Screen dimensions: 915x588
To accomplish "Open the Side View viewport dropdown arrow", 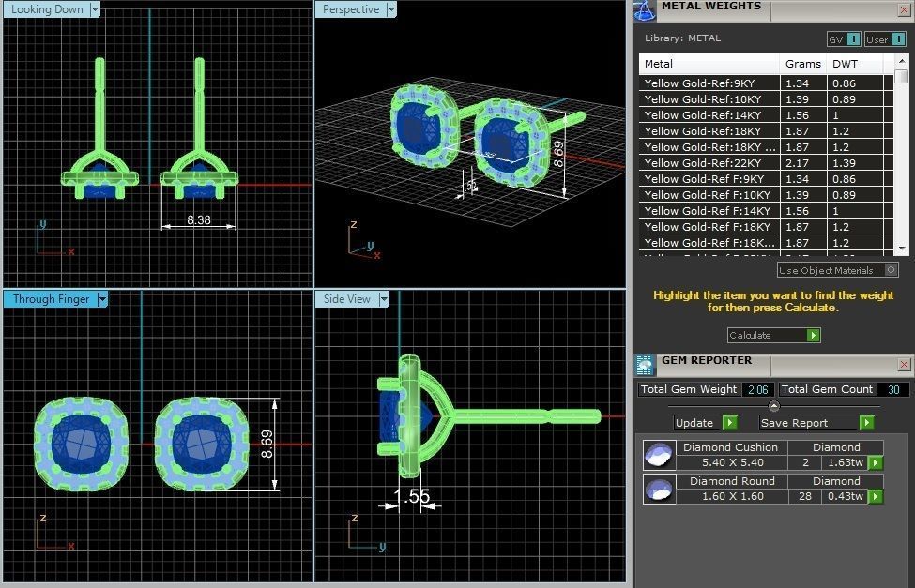I will pos(384,299).
